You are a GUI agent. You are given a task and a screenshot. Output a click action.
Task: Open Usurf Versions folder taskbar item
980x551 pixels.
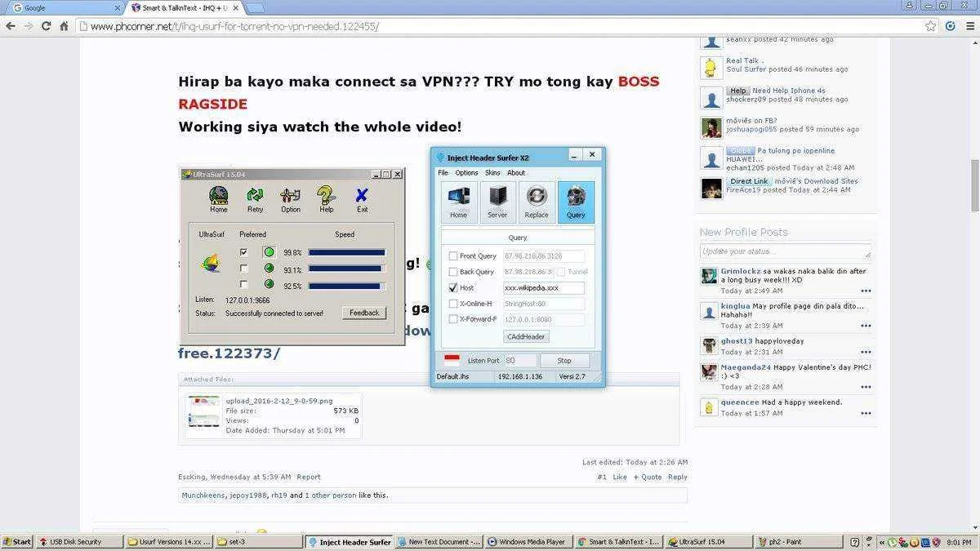[x=170, y=542]
